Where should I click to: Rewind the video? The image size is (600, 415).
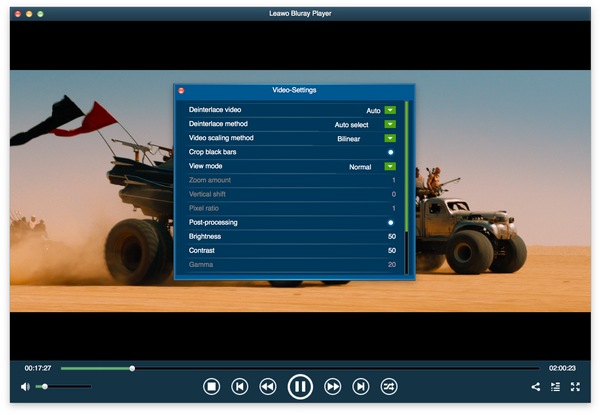click(x=268, y=386)
